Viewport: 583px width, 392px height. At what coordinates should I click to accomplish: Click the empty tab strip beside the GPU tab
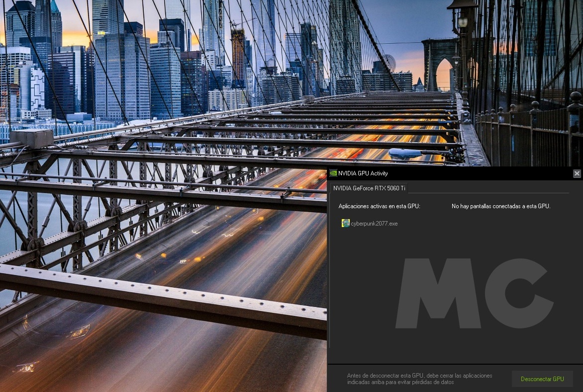point(487,188)
